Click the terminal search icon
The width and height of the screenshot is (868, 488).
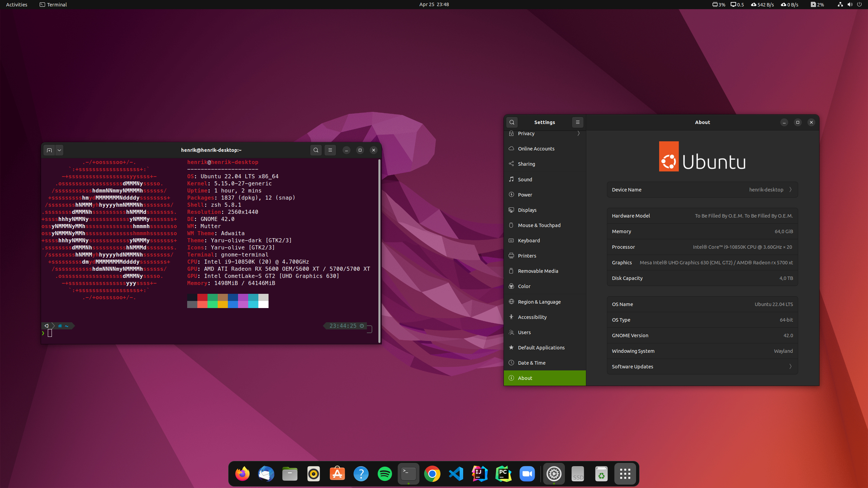pos(316,150)
